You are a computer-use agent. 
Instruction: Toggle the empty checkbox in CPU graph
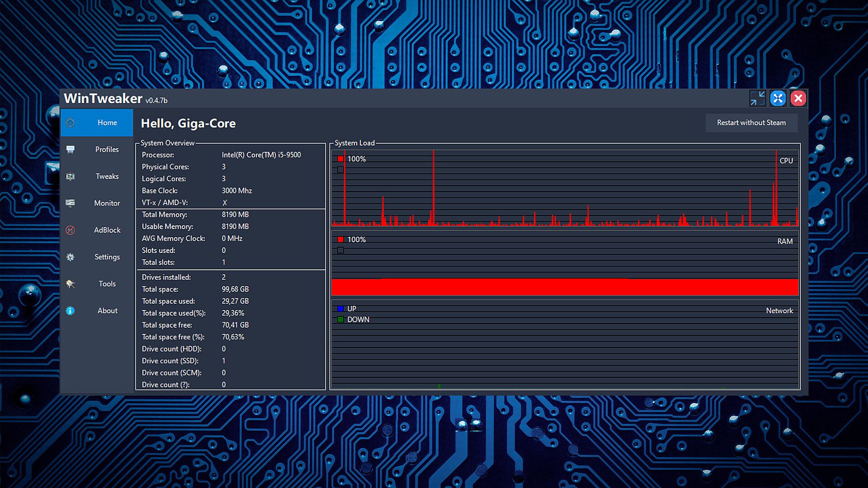340,170
